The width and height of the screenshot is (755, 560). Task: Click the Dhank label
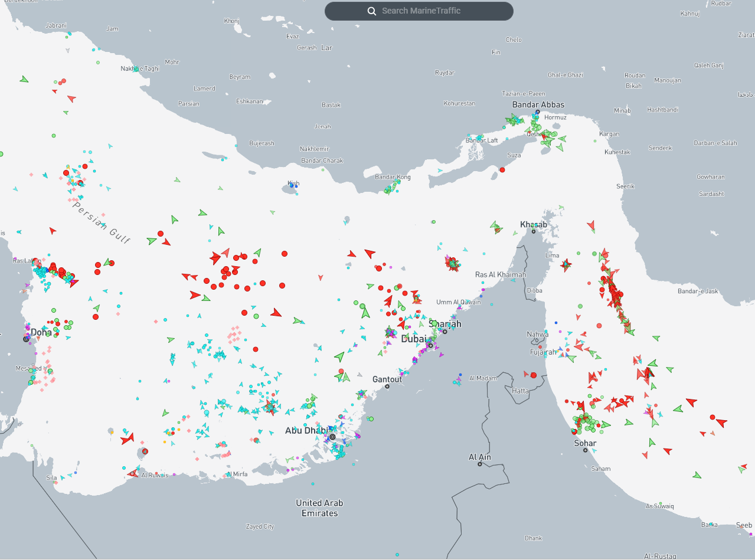coord(533,538)
